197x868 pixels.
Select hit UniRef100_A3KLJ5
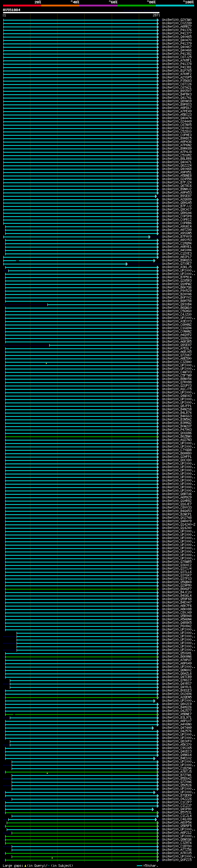177,267
